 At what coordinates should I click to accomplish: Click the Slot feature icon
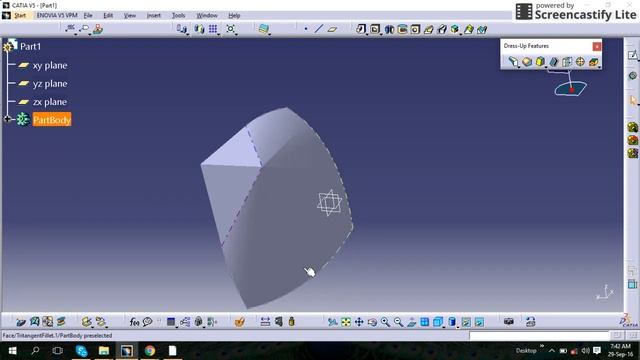442,29
